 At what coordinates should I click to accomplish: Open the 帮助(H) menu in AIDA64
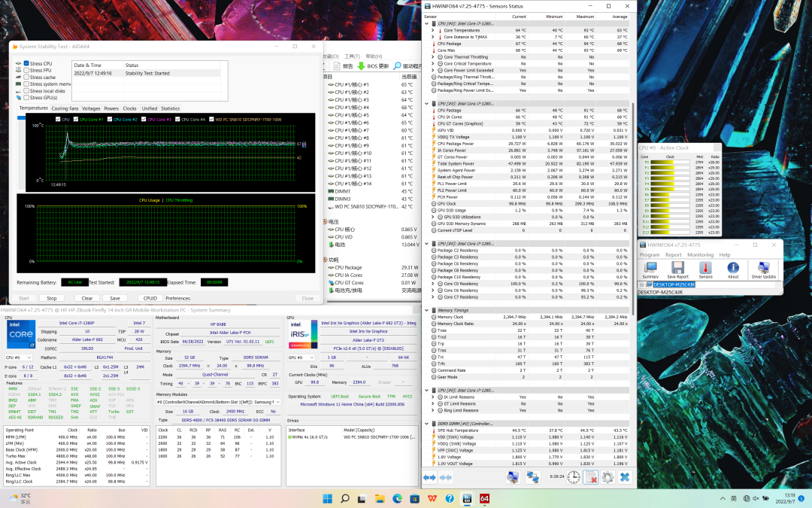(374, 56)
